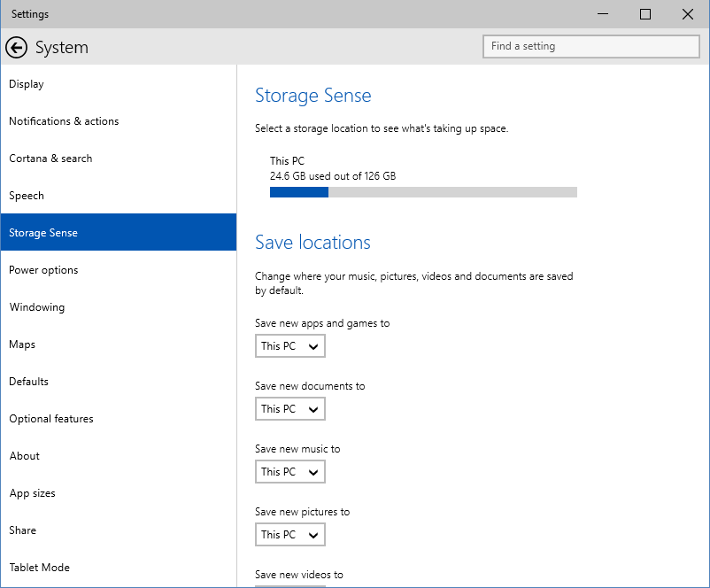Maximize the Settings window
This screenshot has width=710, height=588.
(x=645, y=14)
